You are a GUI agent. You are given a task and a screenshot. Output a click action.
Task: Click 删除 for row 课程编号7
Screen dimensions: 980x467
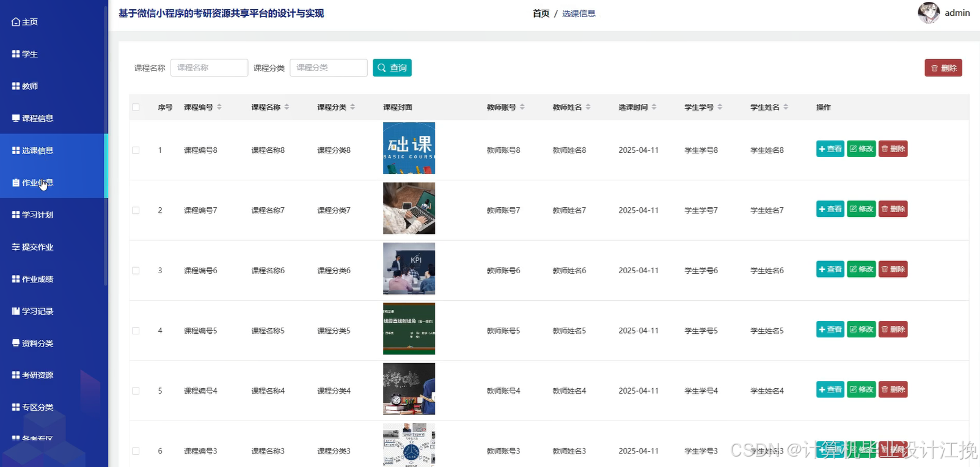pos(893,209)
